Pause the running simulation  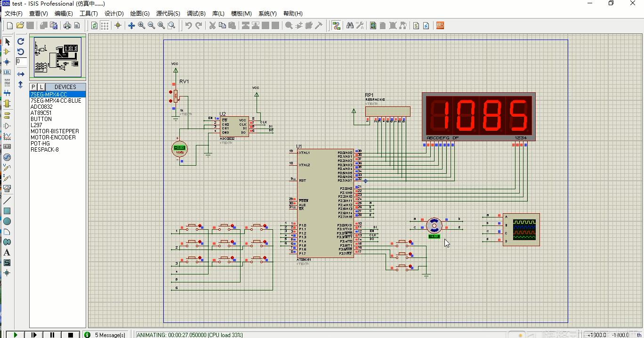click(x=52, y=335)
